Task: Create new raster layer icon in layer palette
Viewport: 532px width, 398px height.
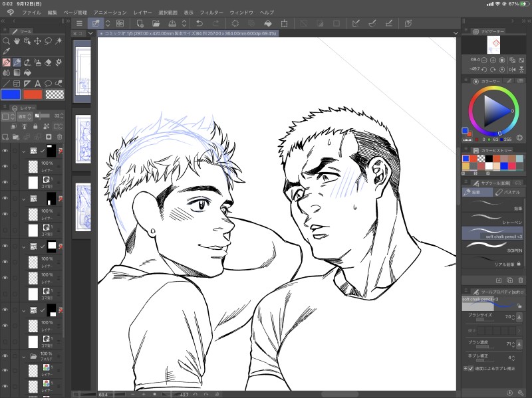Action: point(5,137)
